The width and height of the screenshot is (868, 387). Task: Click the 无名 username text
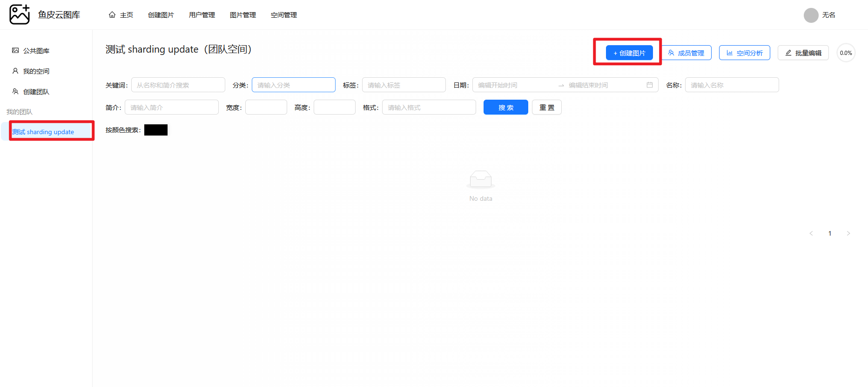(x=829, y=15)
